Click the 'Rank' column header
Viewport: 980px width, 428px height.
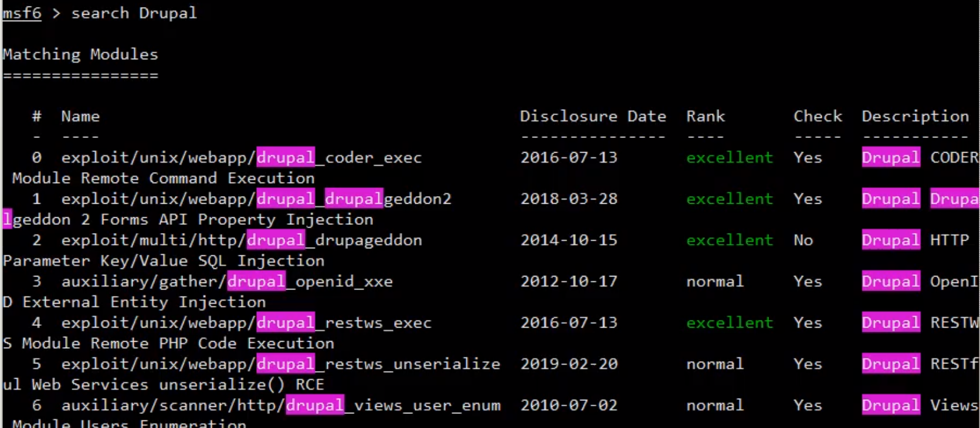click(706, 116)
